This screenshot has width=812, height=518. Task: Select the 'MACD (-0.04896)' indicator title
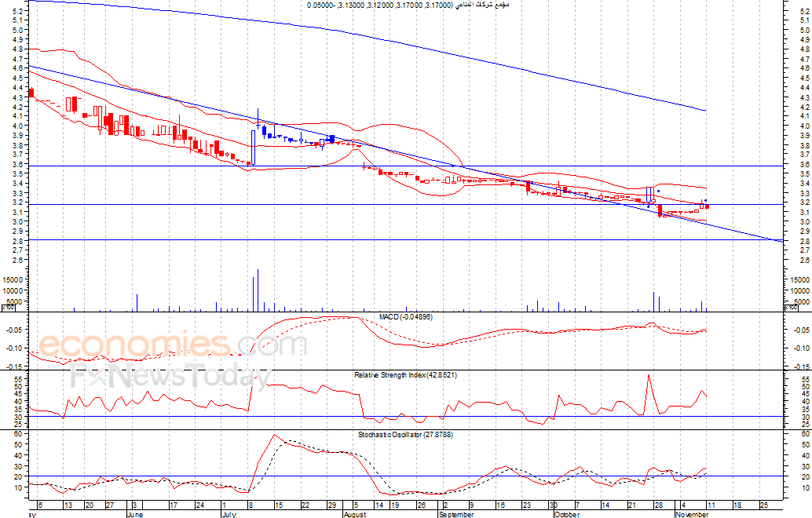coord(405,317)
